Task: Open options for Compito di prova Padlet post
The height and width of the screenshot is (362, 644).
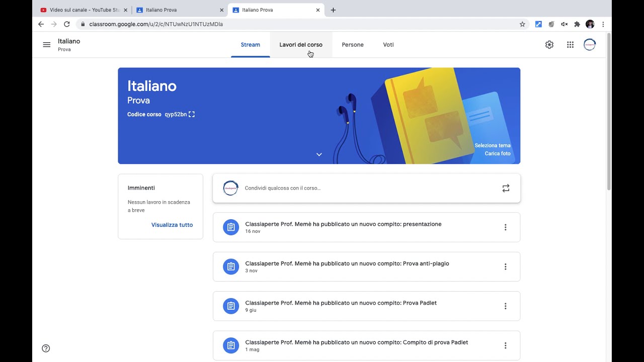Action: coord(506,345)
